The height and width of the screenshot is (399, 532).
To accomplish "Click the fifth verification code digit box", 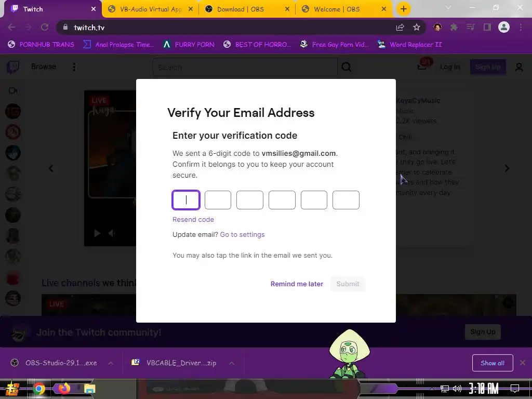I will (314, 200).
